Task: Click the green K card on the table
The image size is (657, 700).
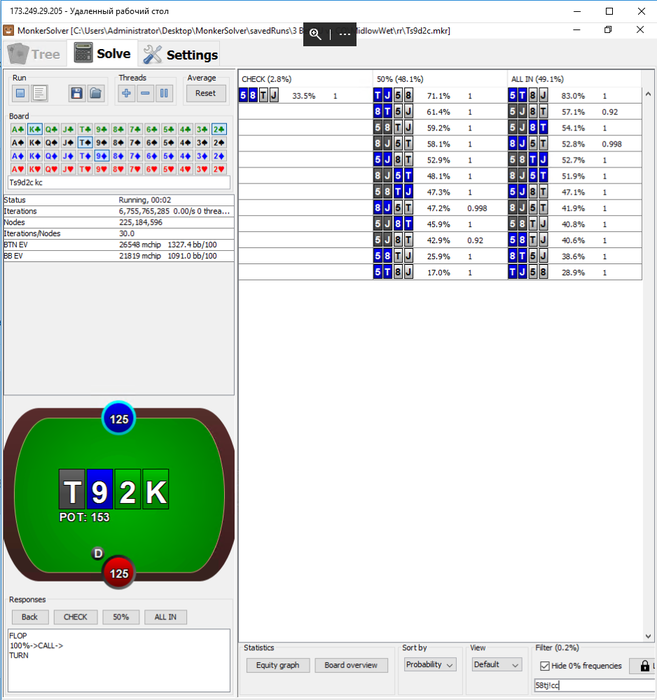Action: (156, 489)
